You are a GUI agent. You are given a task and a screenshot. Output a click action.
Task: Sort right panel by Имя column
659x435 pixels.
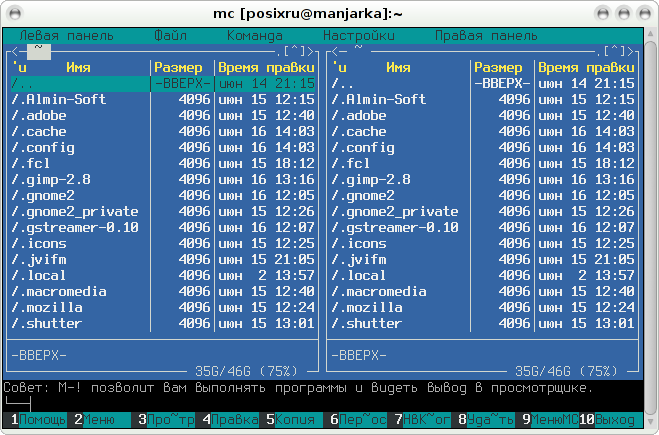point(398,68)
